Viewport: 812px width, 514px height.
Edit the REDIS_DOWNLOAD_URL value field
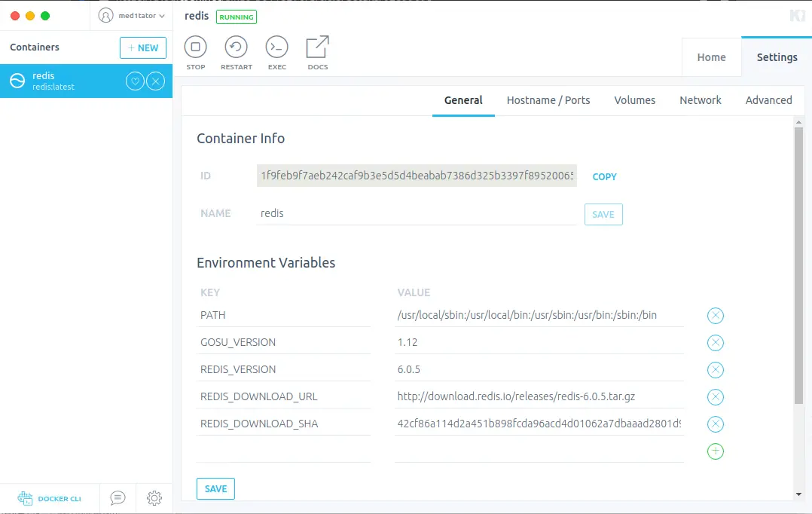click(x=539, y=396)
